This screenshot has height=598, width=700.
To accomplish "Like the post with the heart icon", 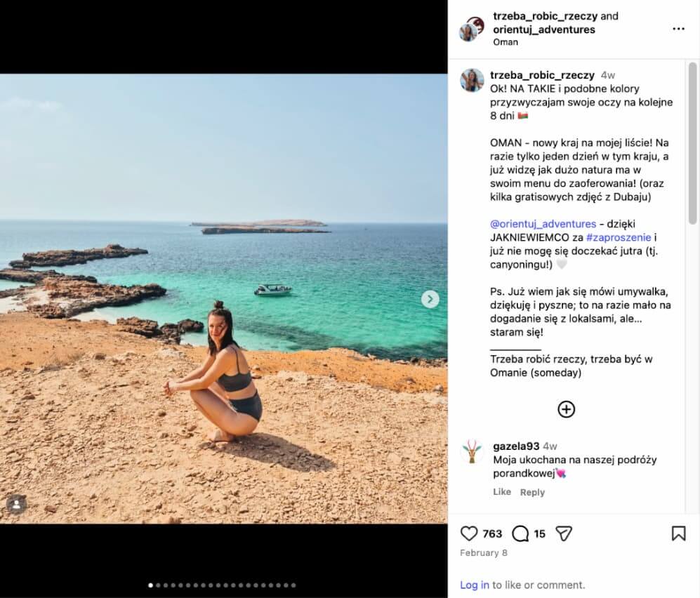I will point(469,533).
